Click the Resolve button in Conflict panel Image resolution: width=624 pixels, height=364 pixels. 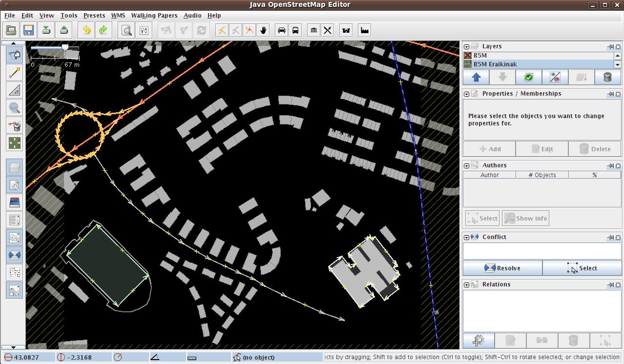502,268
